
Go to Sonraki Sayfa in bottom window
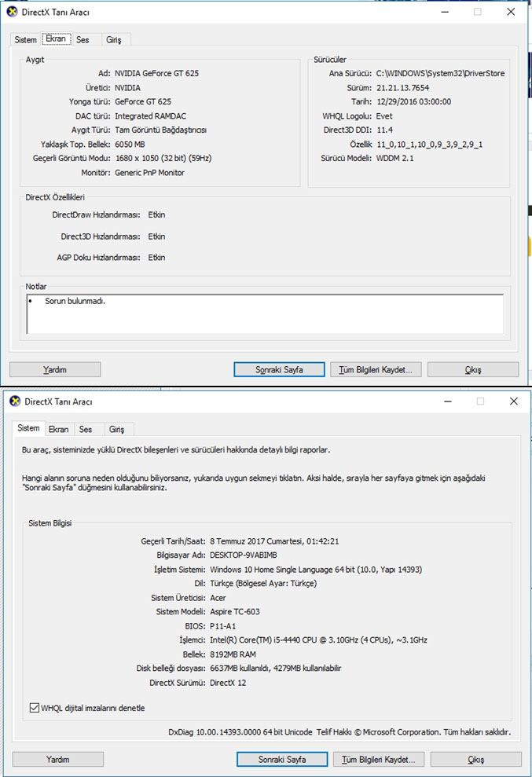(x=282, y=759)
